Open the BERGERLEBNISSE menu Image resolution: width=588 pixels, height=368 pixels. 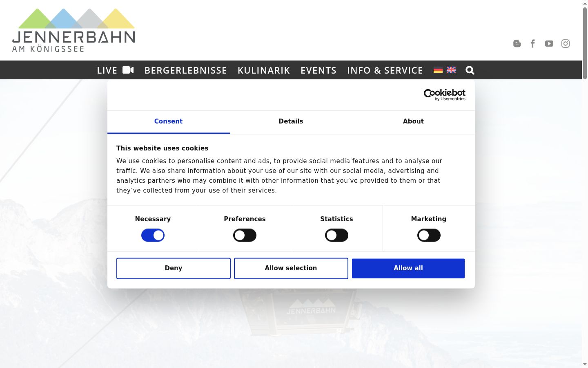pos(186,70)
